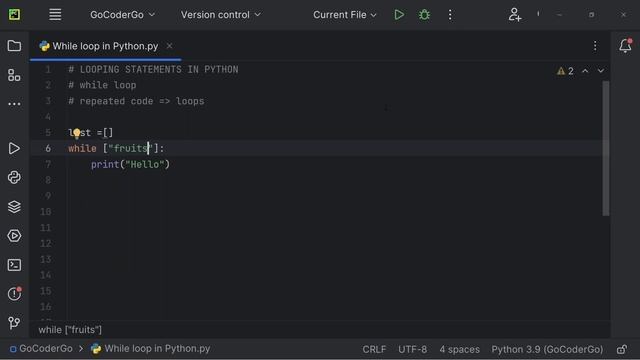This screenshot has width=640, height=360.
Task: Open the Problems tool window
Action: (x=14, y=294)
